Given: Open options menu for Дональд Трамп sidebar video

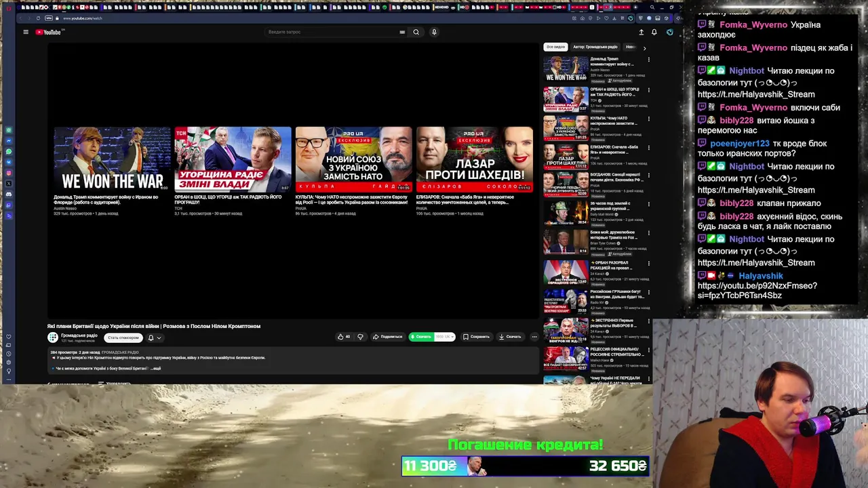Looking at the screenshot, I should [648, 60].
